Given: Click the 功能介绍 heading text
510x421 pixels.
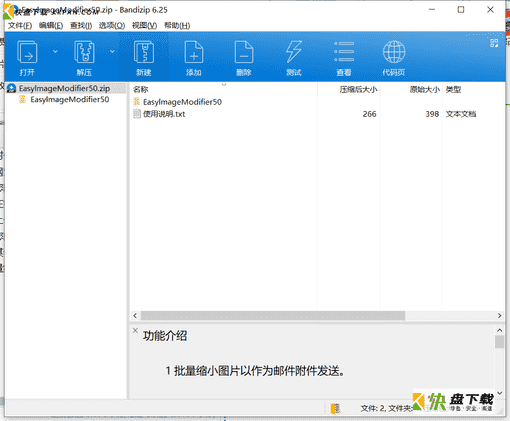Looking at the screenshot, I should click(165, 336).
